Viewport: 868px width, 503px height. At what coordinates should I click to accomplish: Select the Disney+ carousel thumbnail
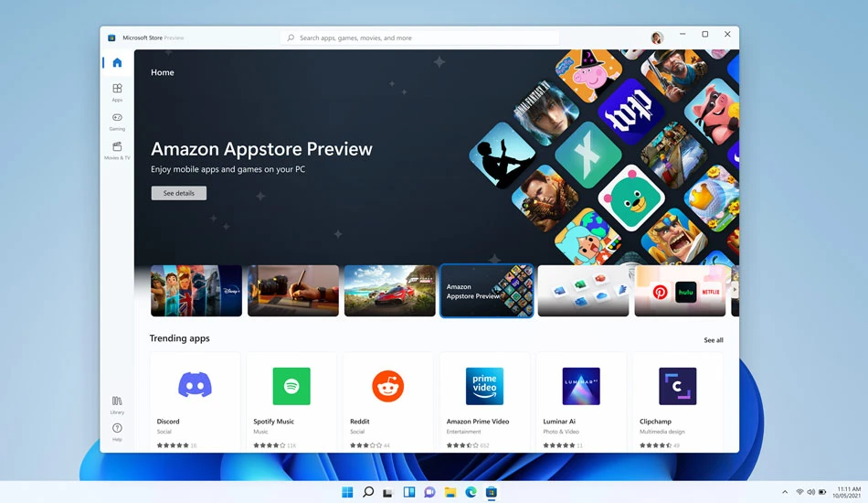[196, 290]
